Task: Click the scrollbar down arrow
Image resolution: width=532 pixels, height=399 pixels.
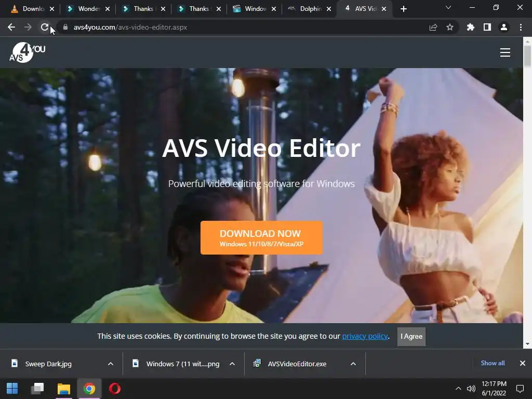Action: (527, 344)
